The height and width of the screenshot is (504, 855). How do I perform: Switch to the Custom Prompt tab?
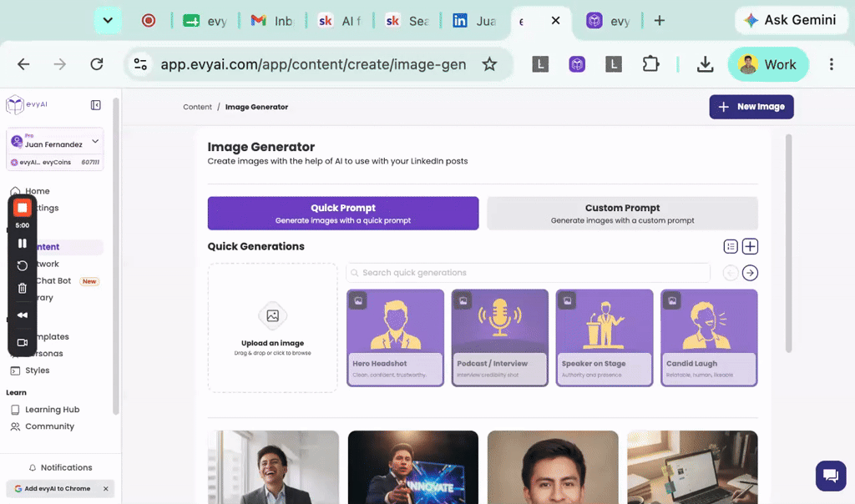pyautogui.click(x=622, y=213)
